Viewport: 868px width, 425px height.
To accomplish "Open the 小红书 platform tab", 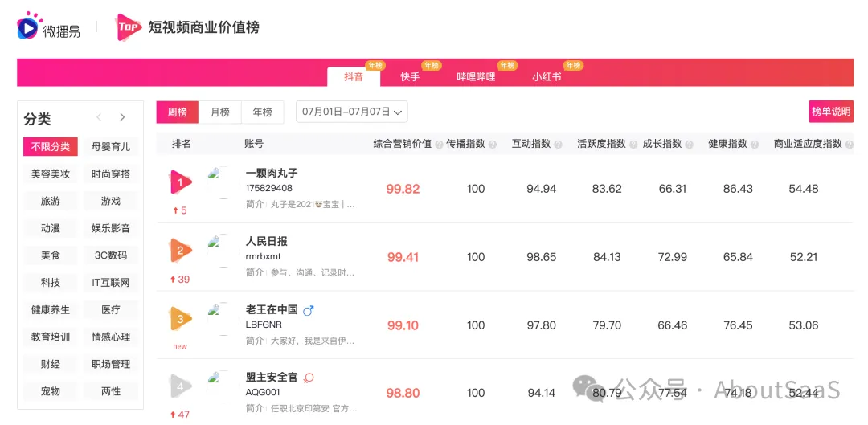I will (x=547, y=77).
